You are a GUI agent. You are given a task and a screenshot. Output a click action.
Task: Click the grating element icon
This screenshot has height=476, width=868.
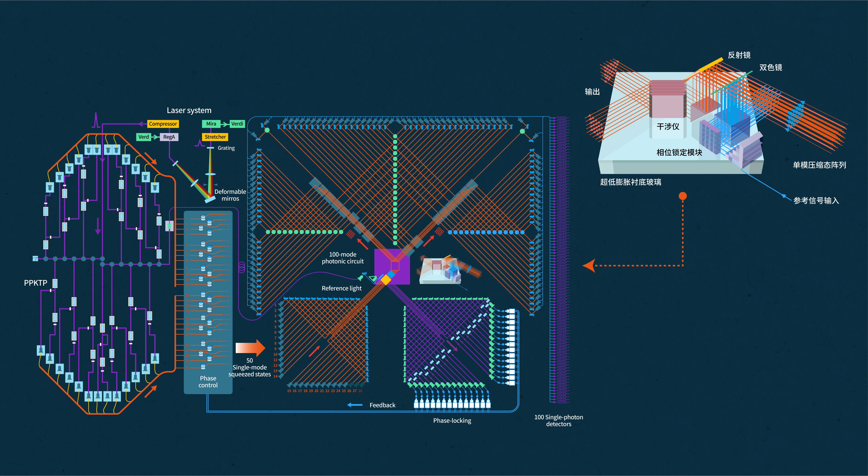point(210,148)
